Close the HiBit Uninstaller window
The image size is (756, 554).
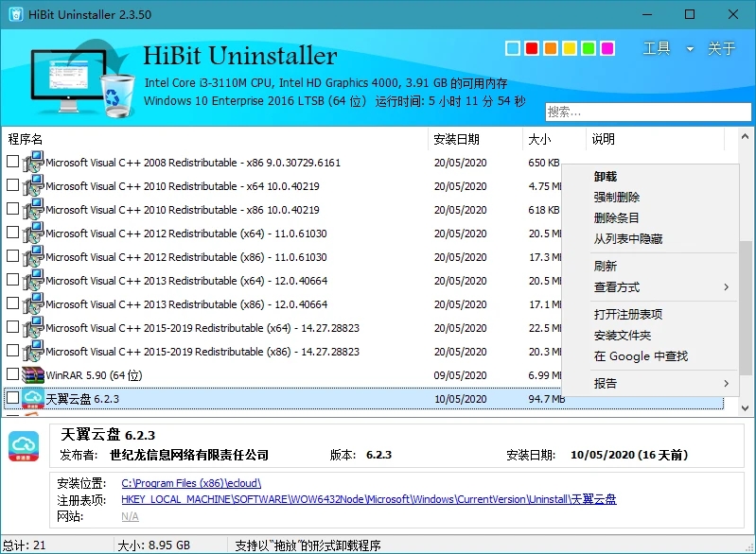733,14
